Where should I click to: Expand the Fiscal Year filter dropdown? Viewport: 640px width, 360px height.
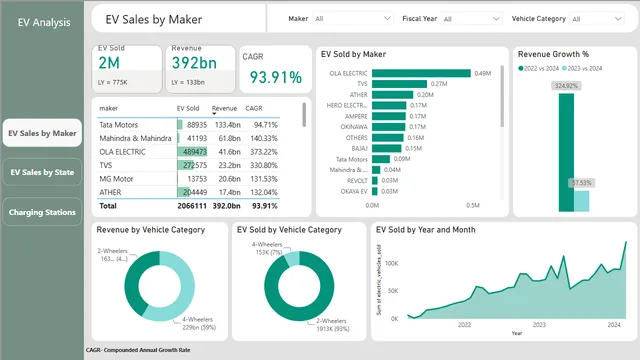(x=471, y=19)
